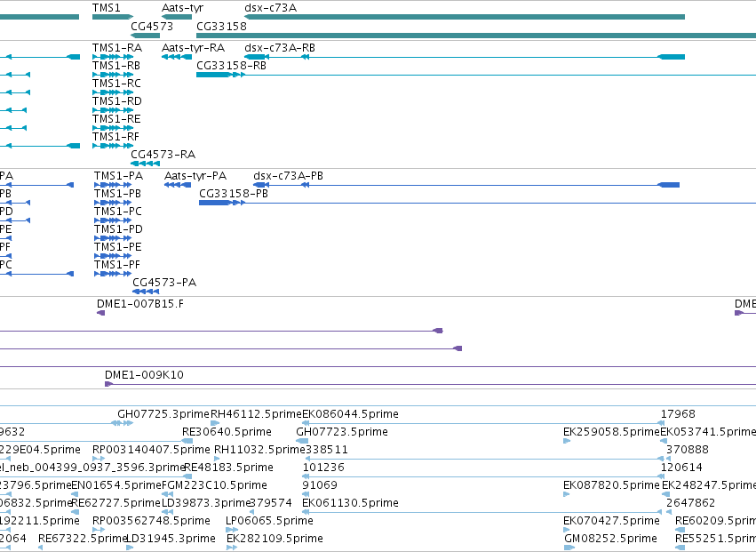Viewport: 756px width, 552px height.
Task: Click protein feature TMS1-PB
Action: coord(113,204)
